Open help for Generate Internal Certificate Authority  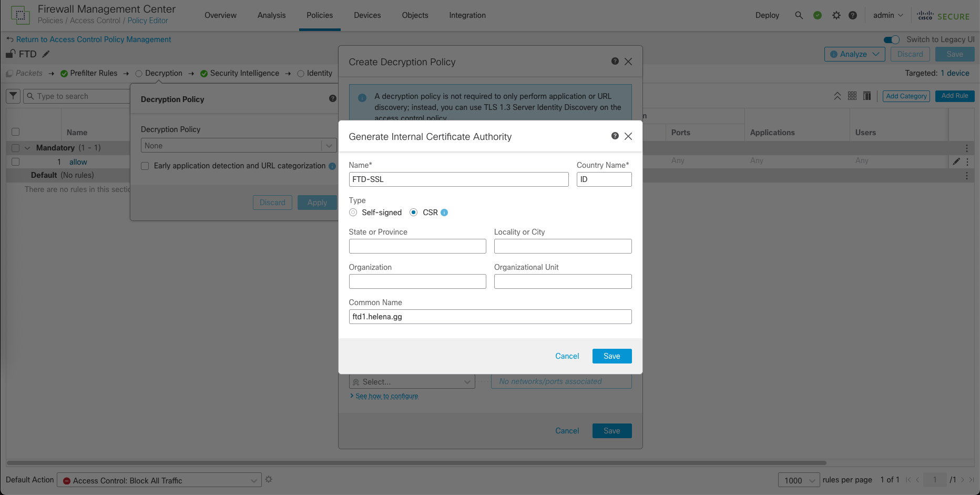pyautogui.click(x=615, y=136)
